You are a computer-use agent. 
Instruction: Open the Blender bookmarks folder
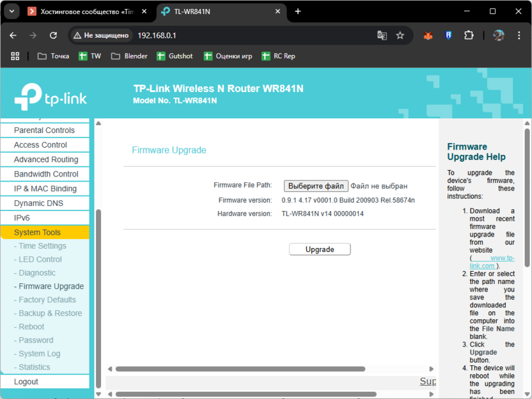pos(129,56)
